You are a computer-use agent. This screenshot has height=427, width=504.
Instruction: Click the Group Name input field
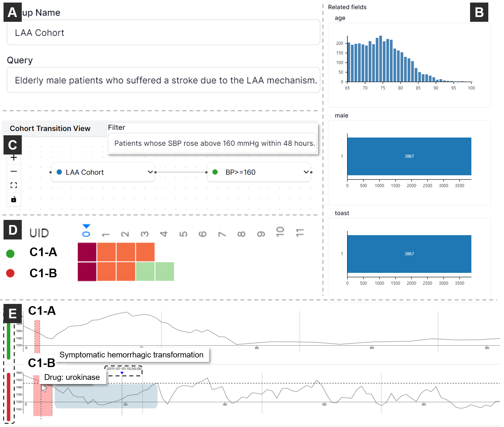tap(163, 33)
